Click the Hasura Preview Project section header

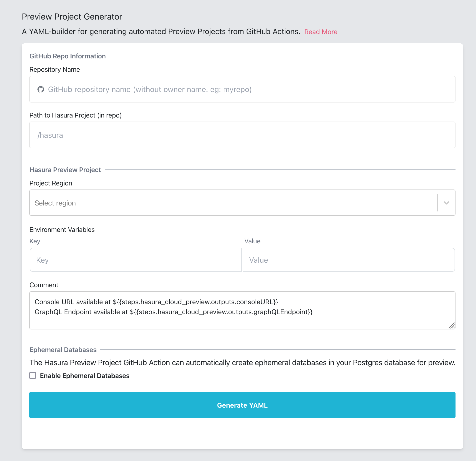pyautogui.click(x=65, y=170)
